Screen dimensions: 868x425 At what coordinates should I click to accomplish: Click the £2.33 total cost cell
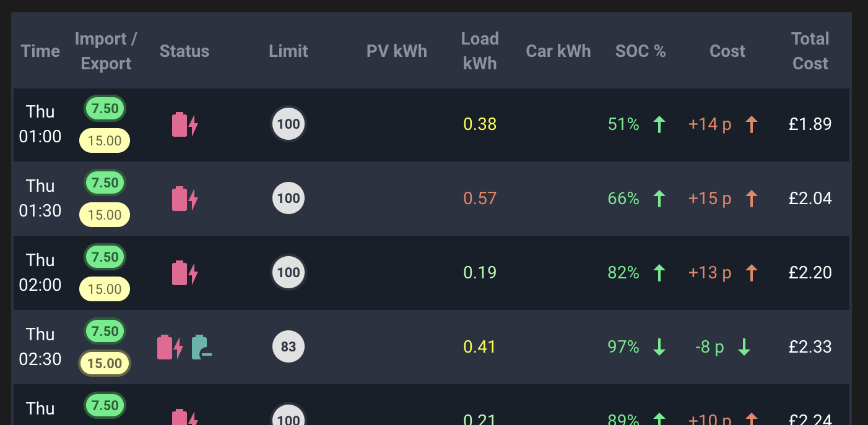point(810,347)
